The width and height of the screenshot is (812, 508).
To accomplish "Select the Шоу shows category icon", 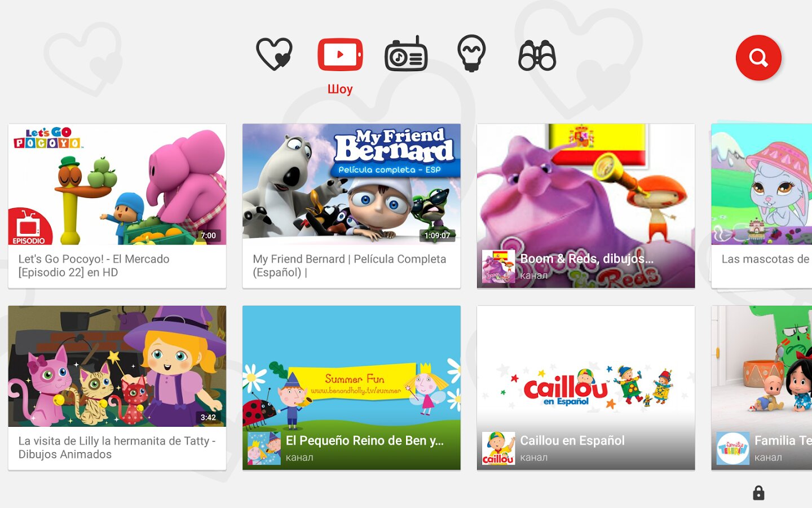I will coord(340,55).
